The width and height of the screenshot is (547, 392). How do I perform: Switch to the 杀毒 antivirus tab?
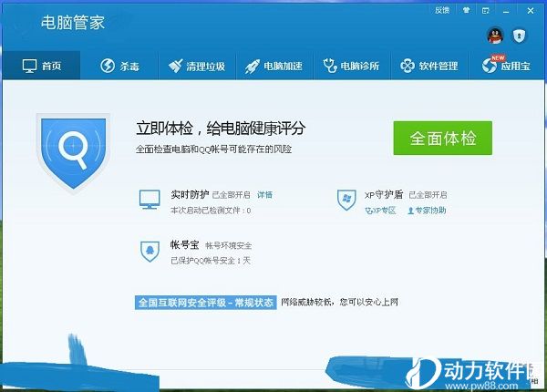(119, 66)
